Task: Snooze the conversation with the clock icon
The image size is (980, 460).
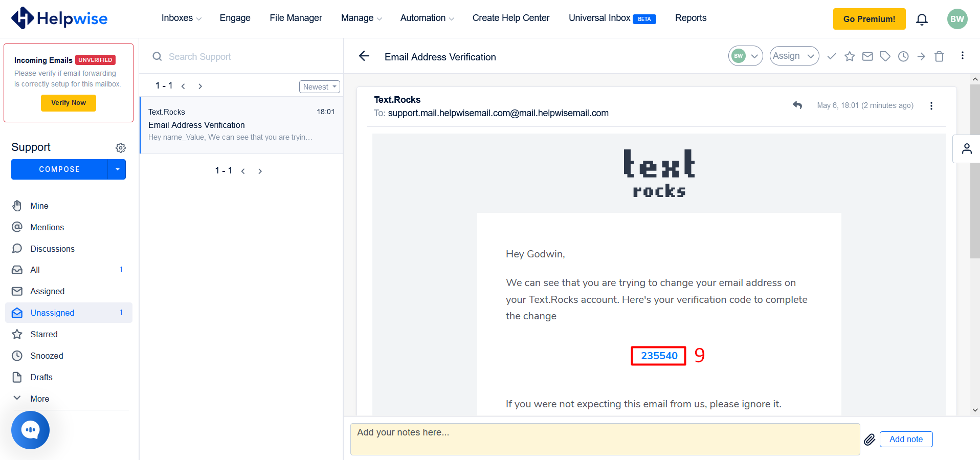Action: 903,56
